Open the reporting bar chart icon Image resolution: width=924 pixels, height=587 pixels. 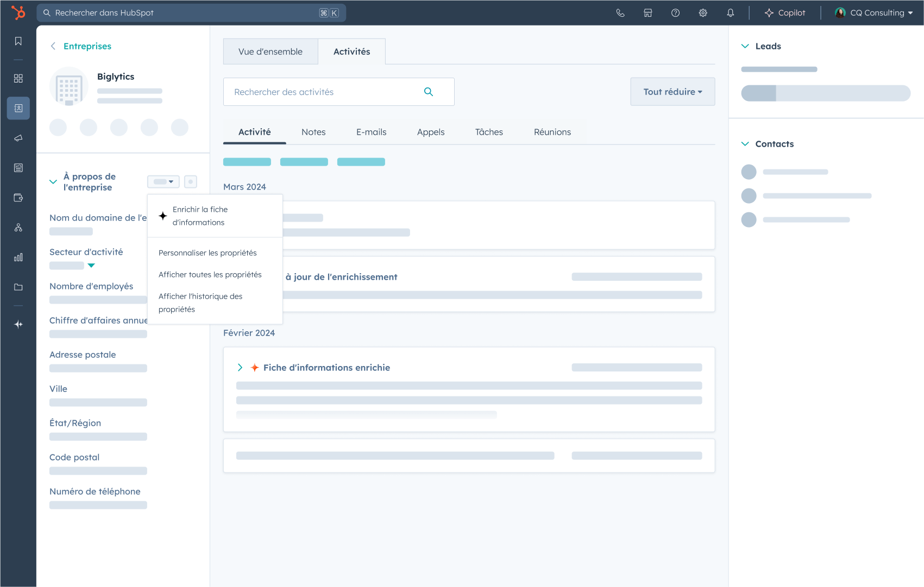pyautogui.click(x=18, y=257)
